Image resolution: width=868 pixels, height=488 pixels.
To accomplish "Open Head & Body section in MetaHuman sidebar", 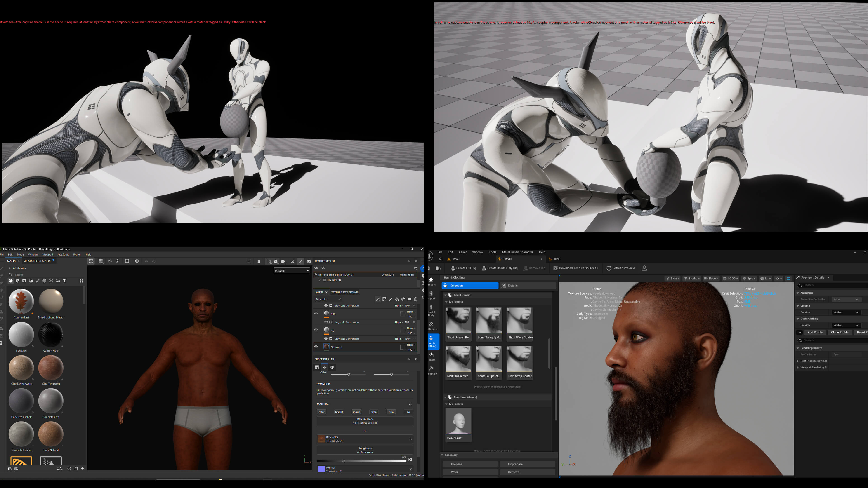I will [431, 310].
